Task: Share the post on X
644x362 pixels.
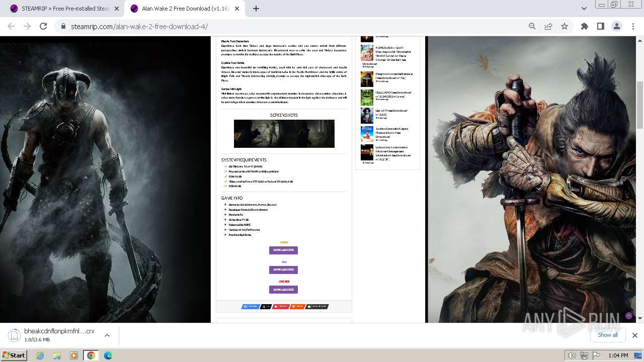Action: (266, 306)
